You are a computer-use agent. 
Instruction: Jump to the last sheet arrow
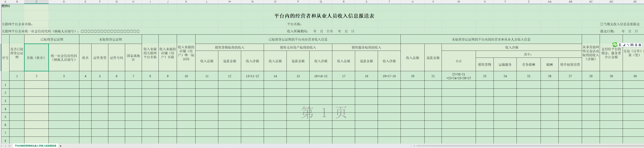pyautogui.click(x=9, y=146)
